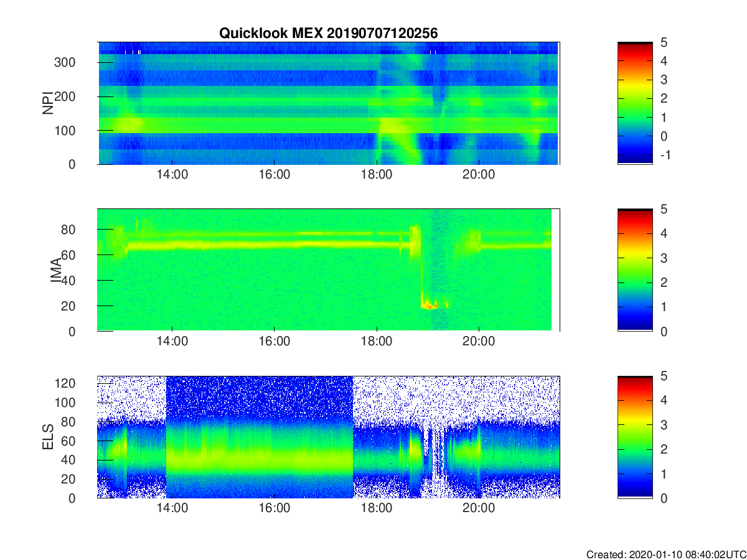Click the Created 2020-01-10 08:40:02UTC timestamp

coord(666,554)
